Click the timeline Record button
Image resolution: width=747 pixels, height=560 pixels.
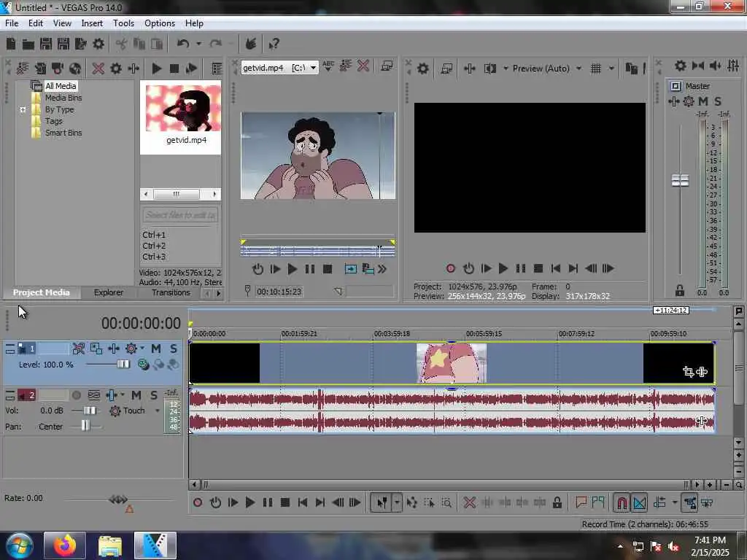point(198,502)
